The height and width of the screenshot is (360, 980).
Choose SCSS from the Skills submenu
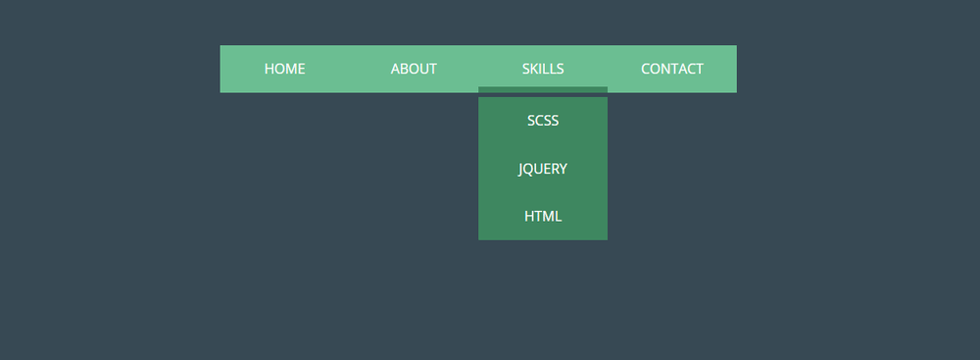[x=543, y=121]
